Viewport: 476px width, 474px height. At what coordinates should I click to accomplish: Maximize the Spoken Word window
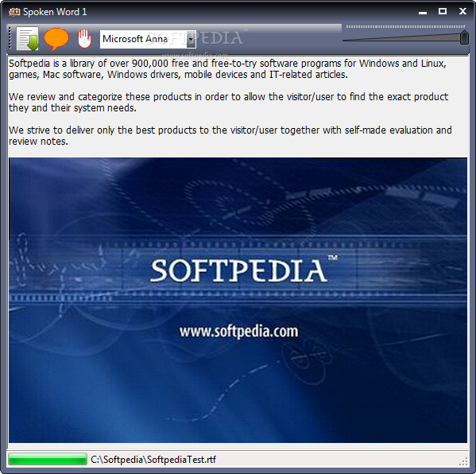(x=443, y=12)
